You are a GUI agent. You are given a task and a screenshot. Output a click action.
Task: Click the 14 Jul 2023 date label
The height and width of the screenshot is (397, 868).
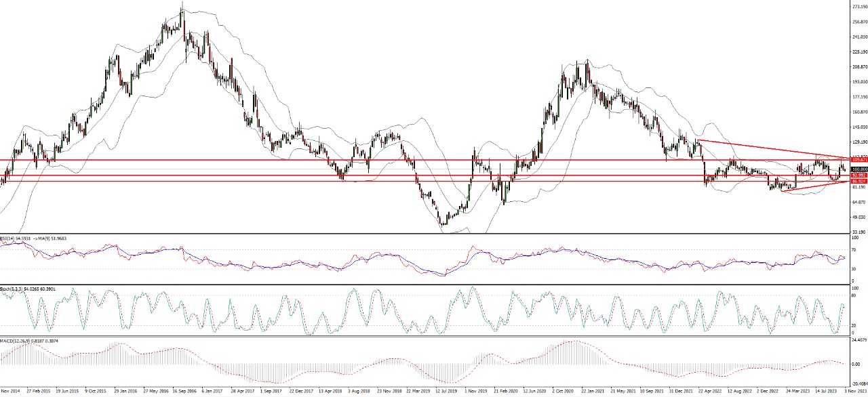coord(826,391)
